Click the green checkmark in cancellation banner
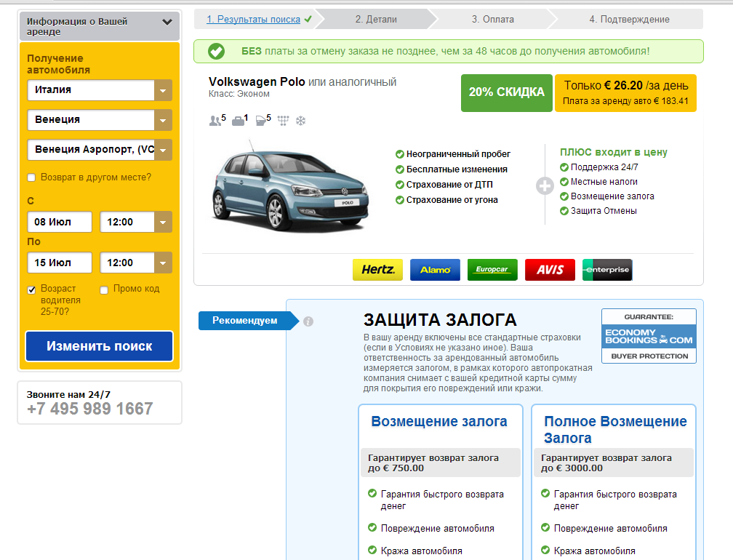This screenshot has height=560, width=733. [x=216, y=52]
